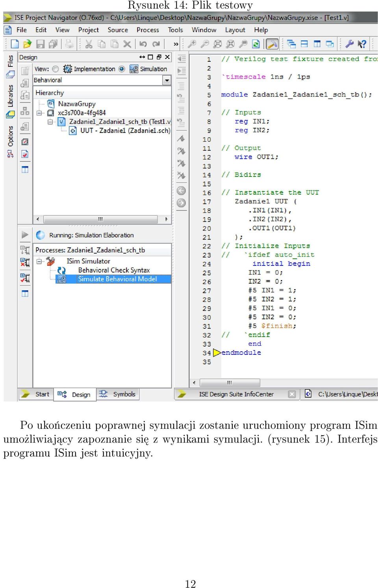Click the Cut scissors toolbar icon
This screenshot has height=588, width=378.
click(x=89, y=44)
